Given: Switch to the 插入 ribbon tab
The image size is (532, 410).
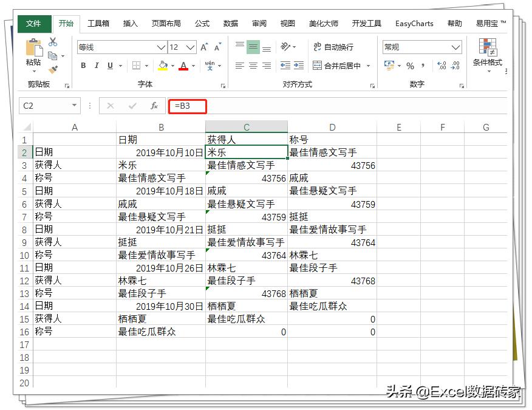Looking at the screenshot, I should pos(131,24).
